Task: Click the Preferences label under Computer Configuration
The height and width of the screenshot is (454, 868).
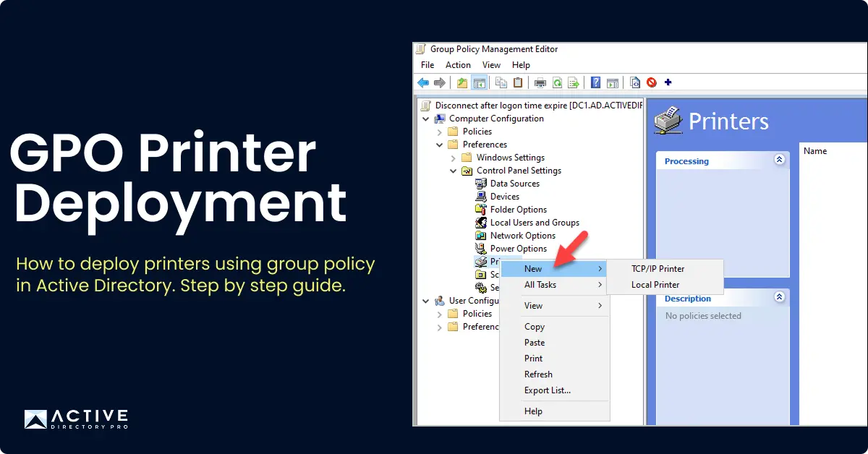Action: 485,145
